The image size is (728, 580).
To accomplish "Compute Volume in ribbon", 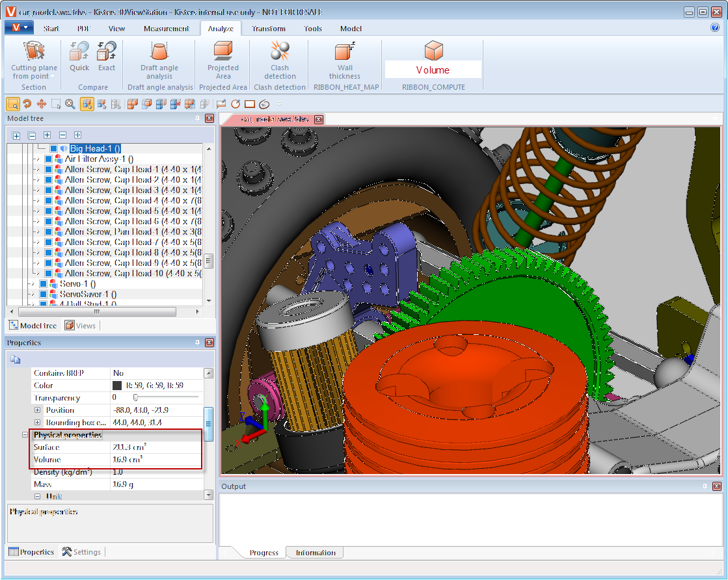I will point(433,59).
